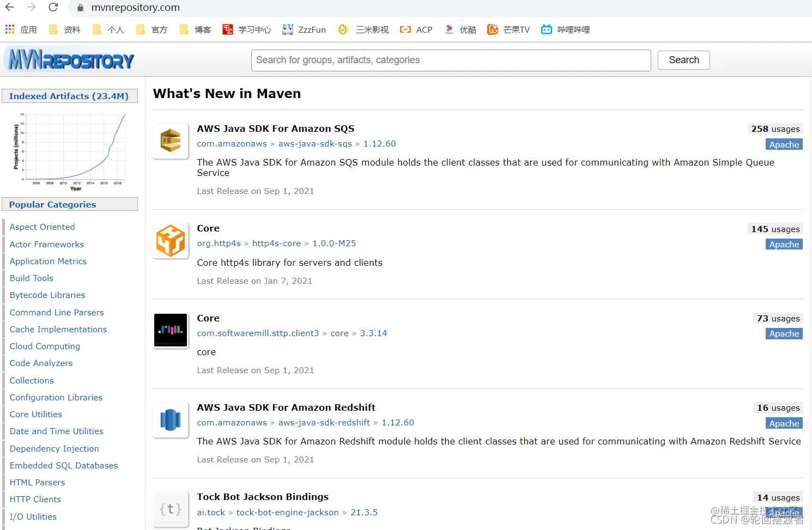Open the Command Line Parsers category

[x=56, y=312]
